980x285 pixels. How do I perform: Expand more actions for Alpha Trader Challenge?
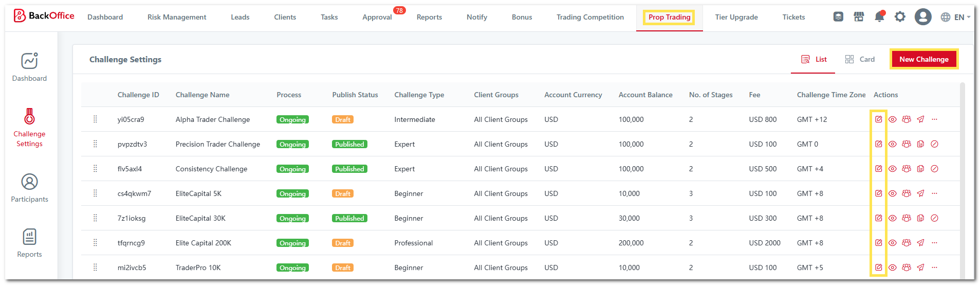934,119
